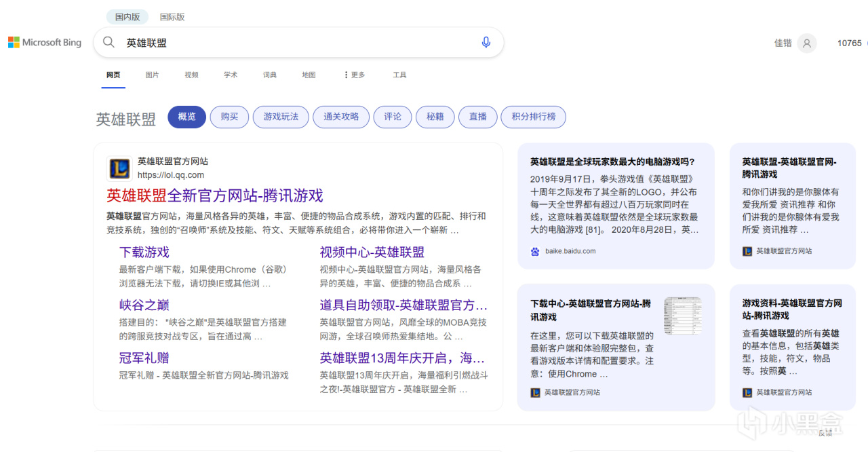This screenshot has width=868, height=452.
Task: Open the 游戏资料-英雄联盟官方网站 card title
Action: [792, 309]
